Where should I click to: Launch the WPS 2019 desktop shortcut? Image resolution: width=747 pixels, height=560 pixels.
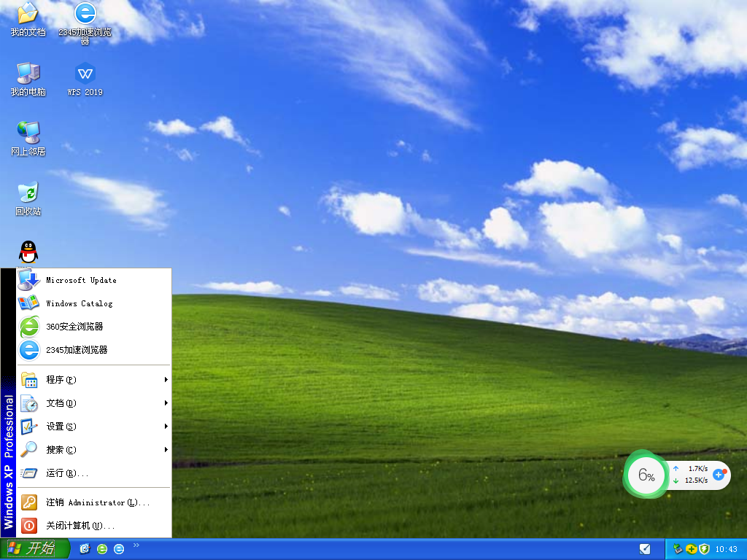coord(85,79)
